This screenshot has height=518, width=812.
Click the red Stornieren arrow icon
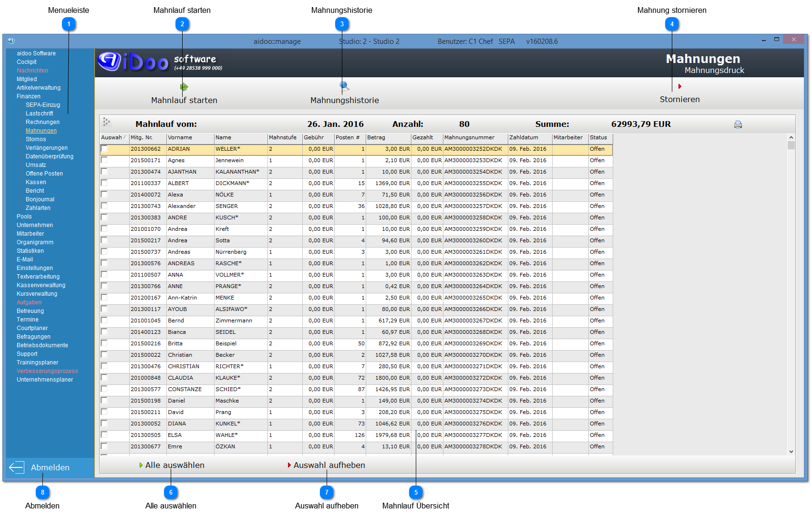[680, 86]
